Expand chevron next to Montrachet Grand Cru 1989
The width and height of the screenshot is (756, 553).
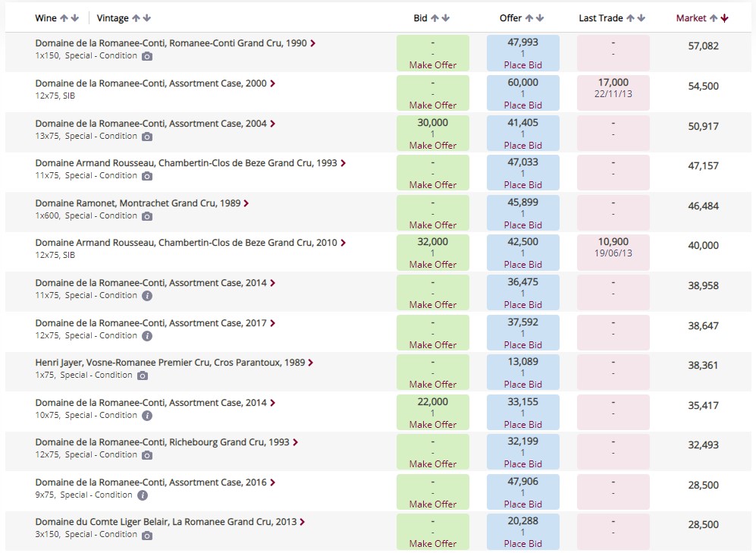pyautogui.click(x=246, y=203)
